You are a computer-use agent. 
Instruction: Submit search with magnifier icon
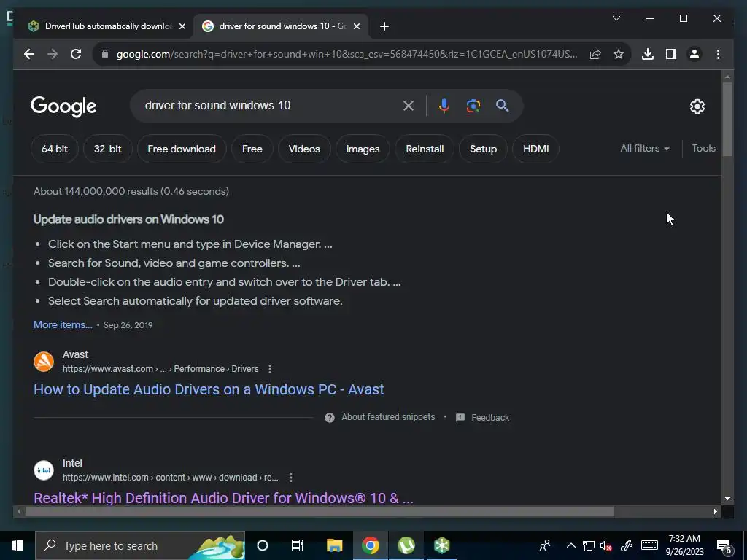[x=502, y=106]
